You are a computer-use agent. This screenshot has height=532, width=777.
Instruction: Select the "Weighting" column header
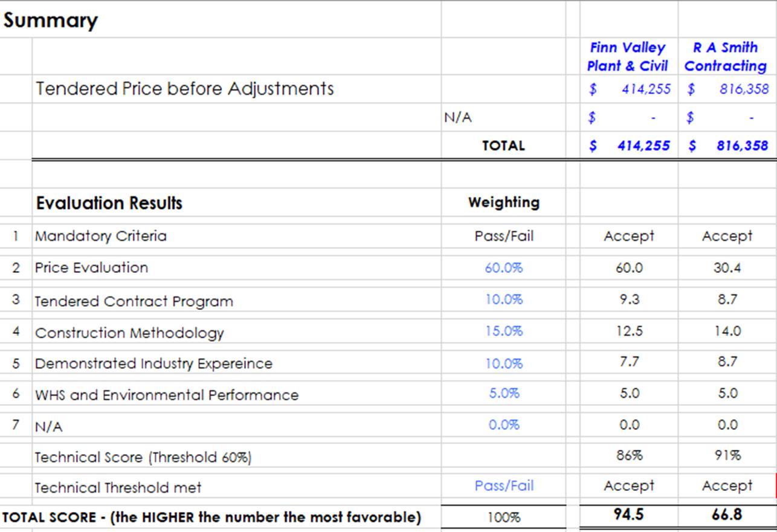click(x=503, y=202)
